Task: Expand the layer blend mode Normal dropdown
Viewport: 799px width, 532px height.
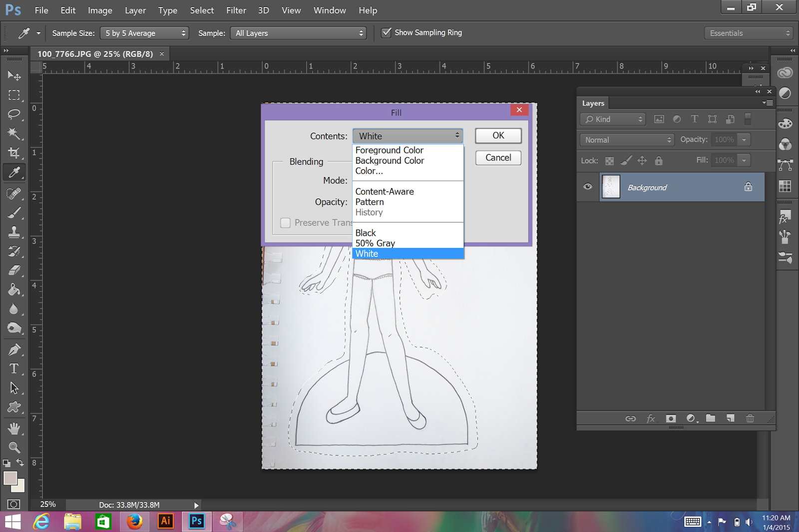Action: pos(627,140)
